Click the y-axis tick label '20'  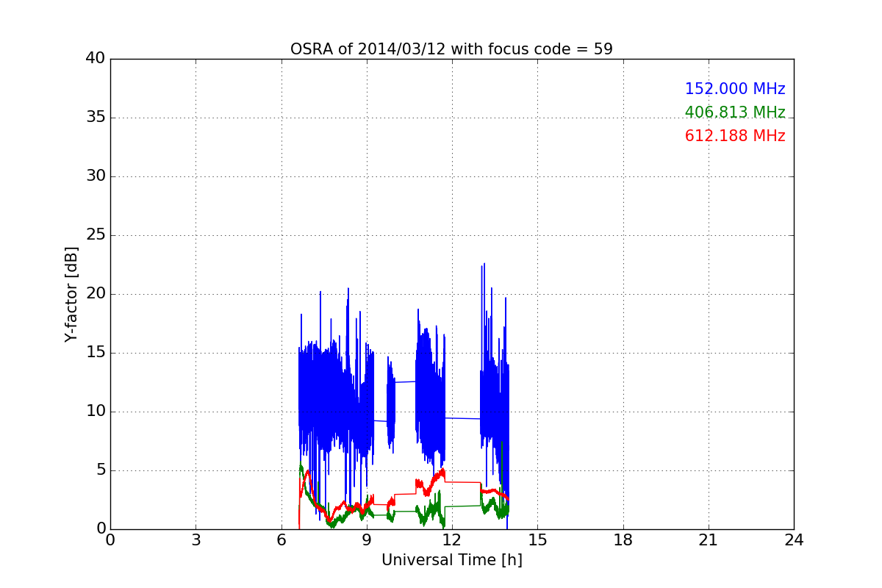tap(95, 294)
